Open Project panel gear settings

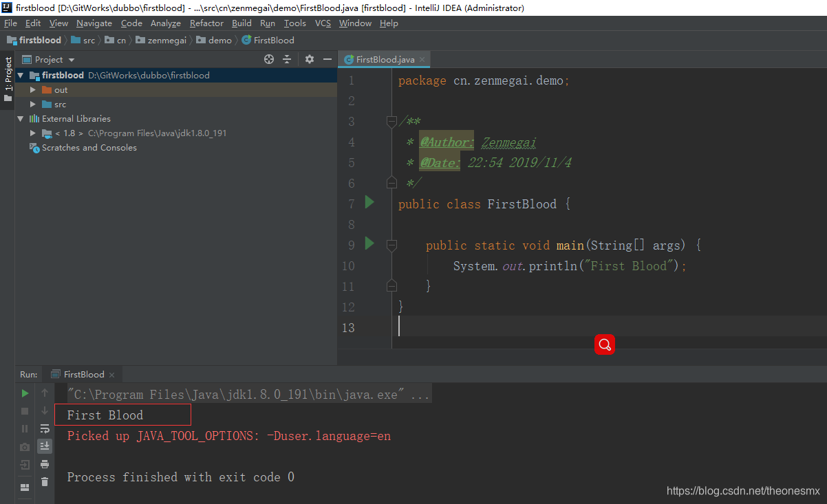pos(310,60)
